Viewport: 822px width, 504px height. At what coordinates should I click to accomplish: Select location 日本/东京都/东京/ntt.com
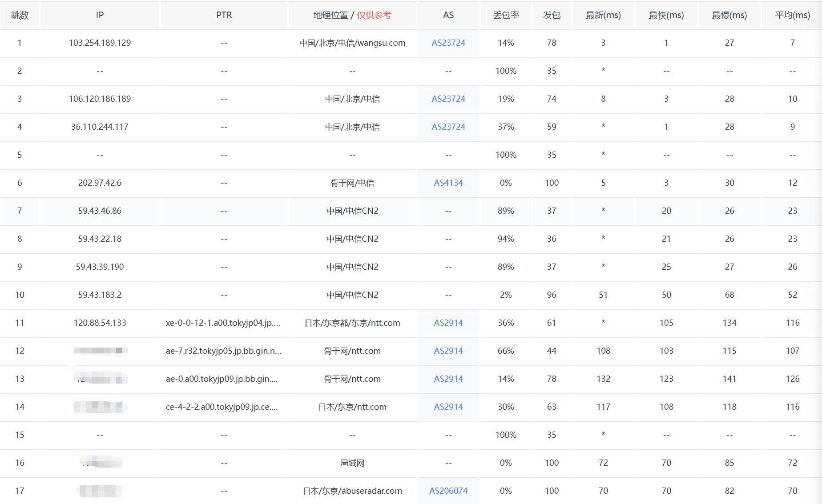352,323
